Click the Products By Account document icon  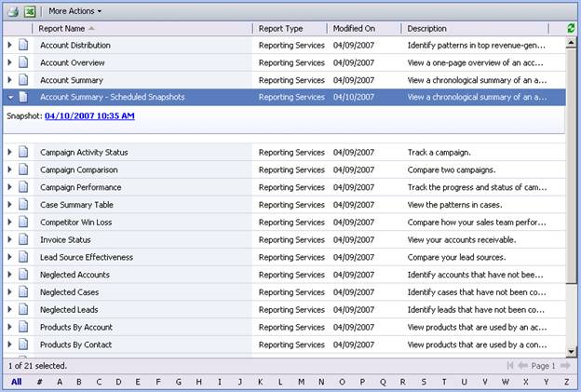pyautogui.click(x=24, y=327)
